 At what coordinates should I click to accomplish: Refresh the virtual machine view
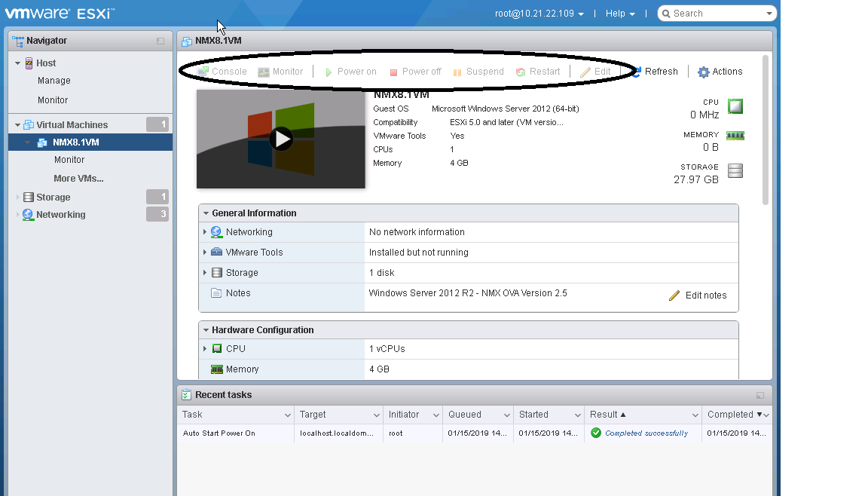click(656, 71)
